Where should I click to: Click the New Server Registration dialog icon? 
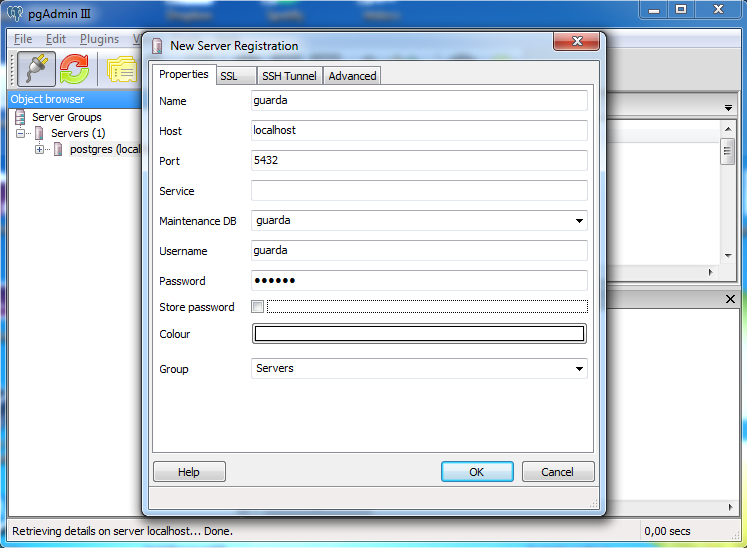pos(157,46)
